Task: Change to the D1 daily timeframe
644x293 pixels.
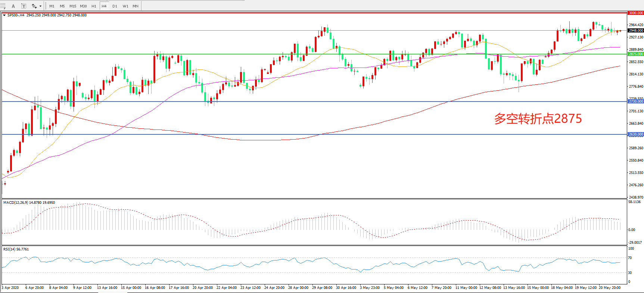Action: click(x=115, y=6)
